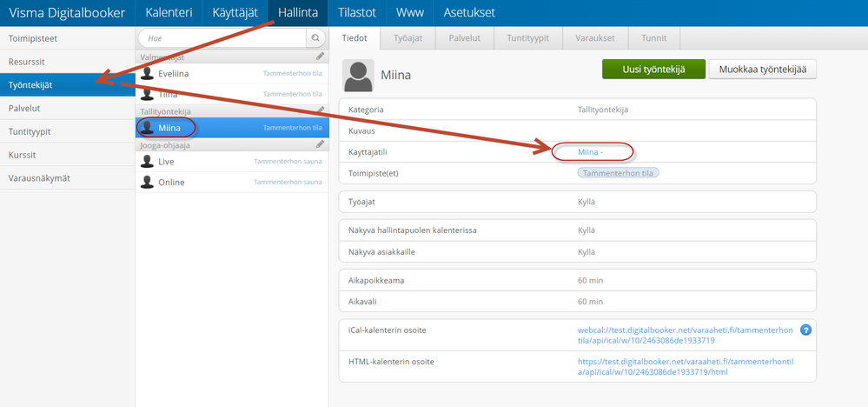Open the Kalenteri menu
The width and height of the screenshot is (868, 407).
point(169,13)
